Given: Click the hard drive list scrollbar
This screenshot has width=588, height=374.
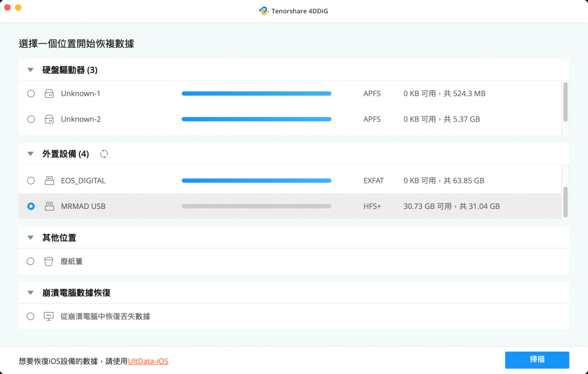Looking at the screenshot, I should (x=565, y=102).
